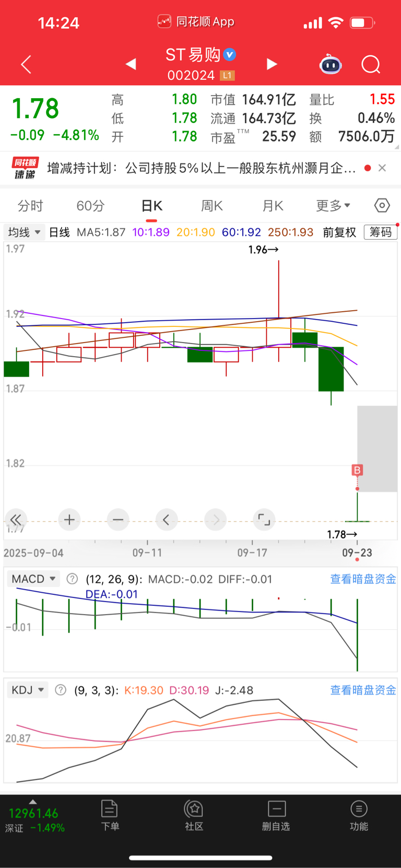This screenshot has width=401, height=868.
Task: Open the KDJ indicator dropdown
Action: (x=28, y=690)
